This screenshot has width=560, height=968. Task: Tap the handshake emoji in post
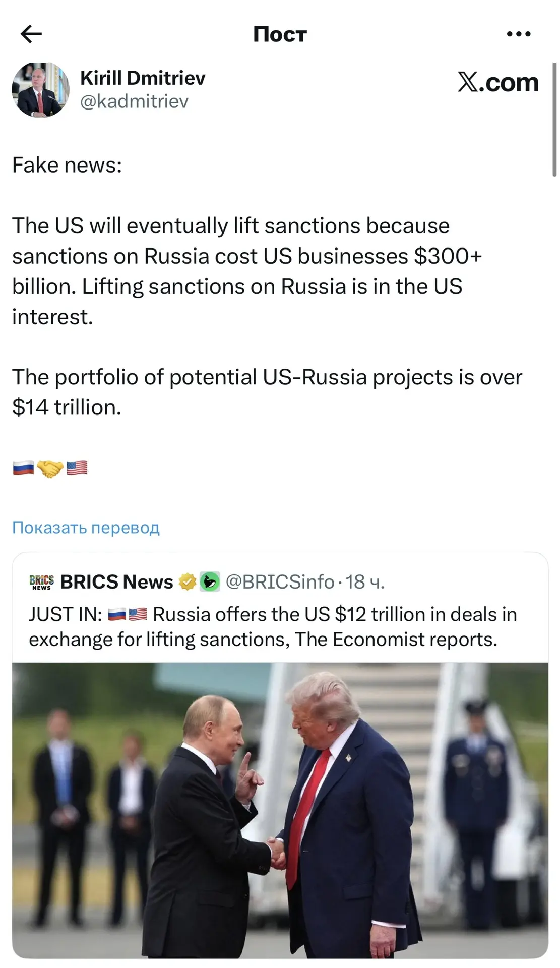pyautogui.click(x=50, y=468)
